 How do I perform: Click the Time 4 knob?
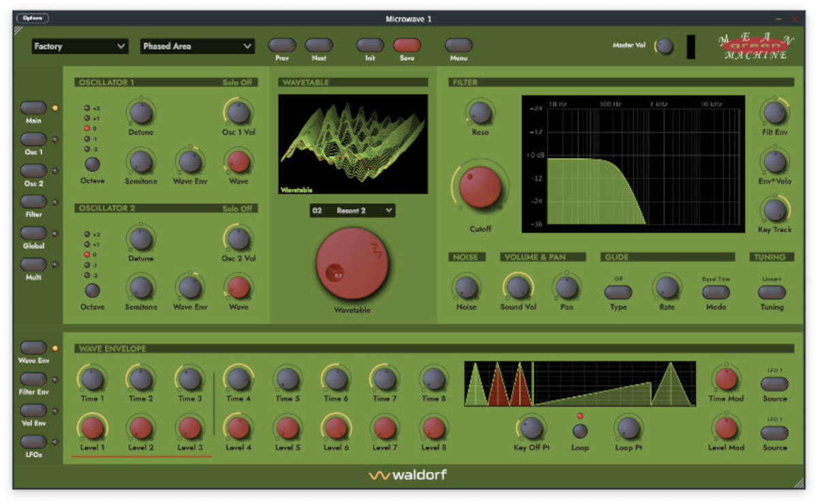pos(239,379)
